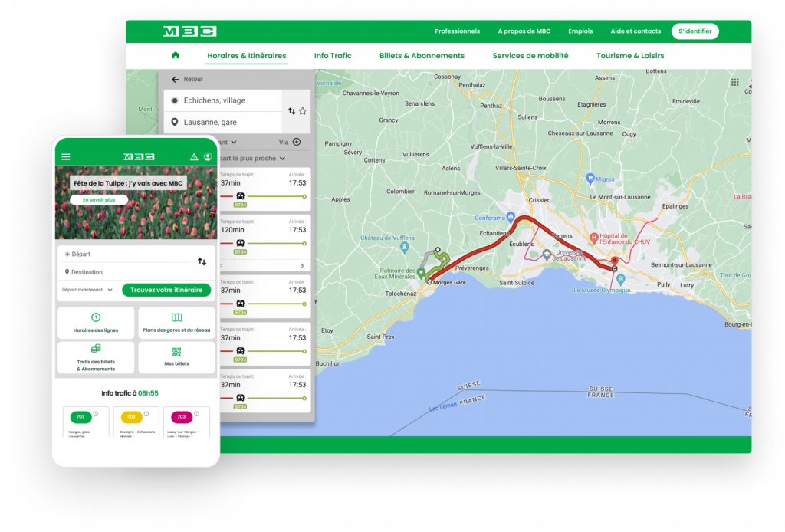The height and width of the screenshot is (532, 785).
Task: Click the Départ field in the mobile app
Action: point(128,255)
